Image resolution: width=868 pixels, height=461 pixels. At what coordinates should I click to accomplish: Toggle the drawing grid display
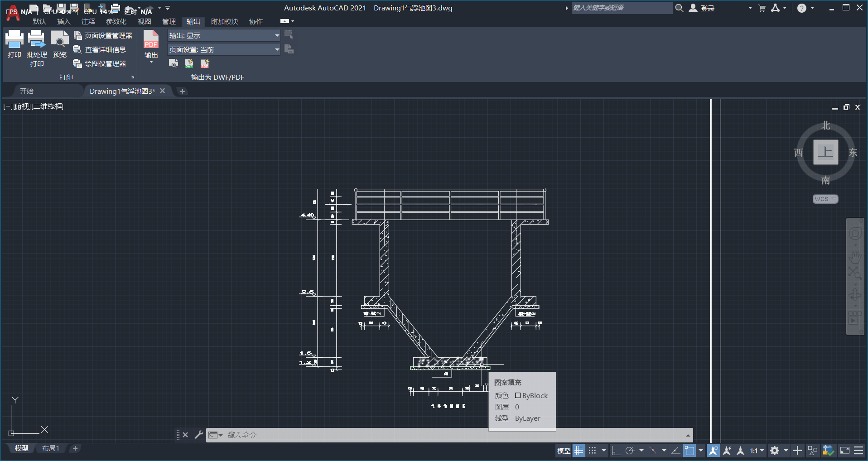(x=579, y=451)
